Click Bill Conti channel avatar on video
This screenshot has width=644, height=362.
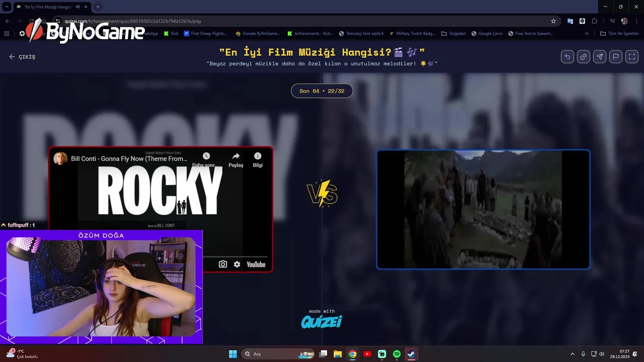pyautogui.click(x=60, y=158)
